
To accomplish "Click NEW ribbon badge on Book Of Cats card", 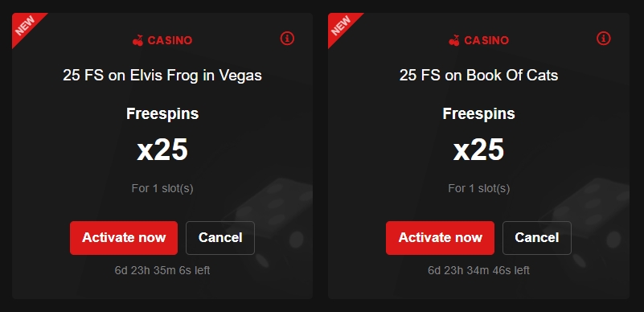I will pos(342,26).
